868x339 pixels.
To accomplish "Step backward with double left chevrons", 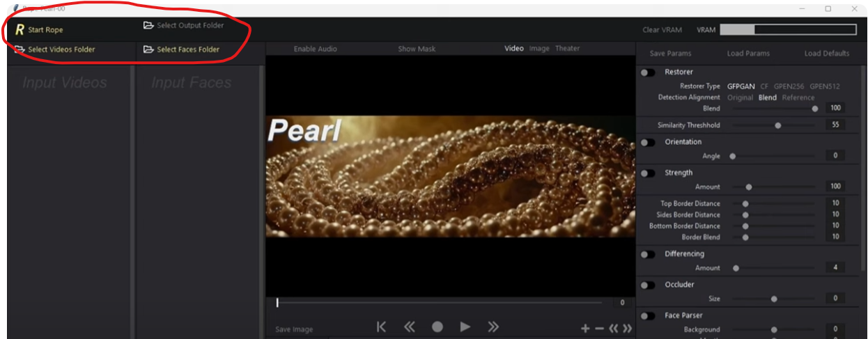I will tap(410, 327).
